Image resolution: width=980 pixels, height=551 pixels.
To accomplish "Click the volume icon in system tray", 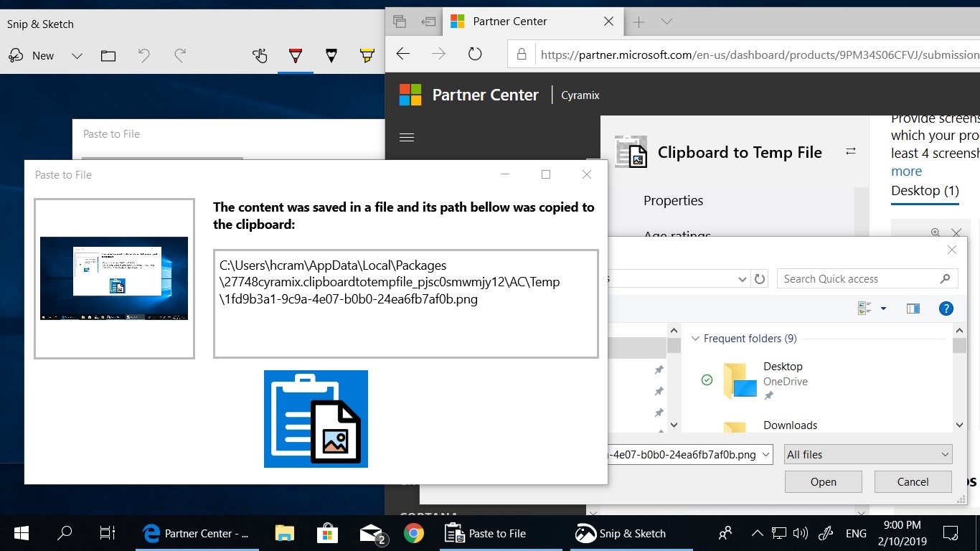I will 801,533.
